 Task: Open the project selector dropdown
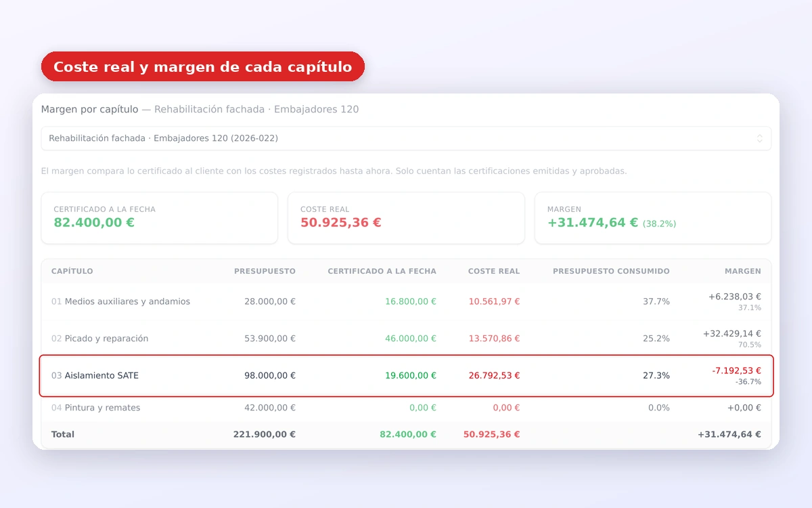(x=406, y=138)
